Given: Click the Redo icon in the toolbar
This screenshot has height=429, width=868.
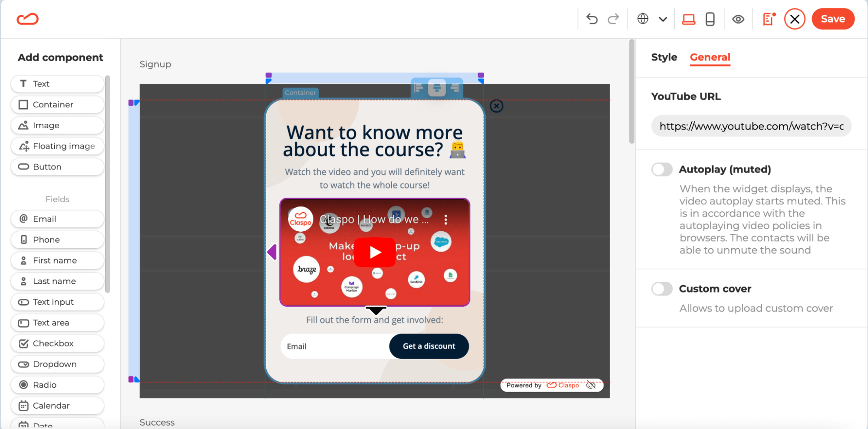Looking at the screenshot, I should point(614,19).
